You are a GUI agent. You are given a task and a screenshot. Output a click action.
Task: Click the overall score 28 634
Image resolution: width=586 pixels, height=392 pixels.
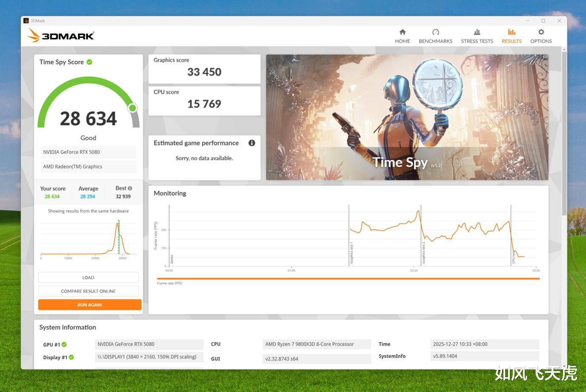coord(88,119)
